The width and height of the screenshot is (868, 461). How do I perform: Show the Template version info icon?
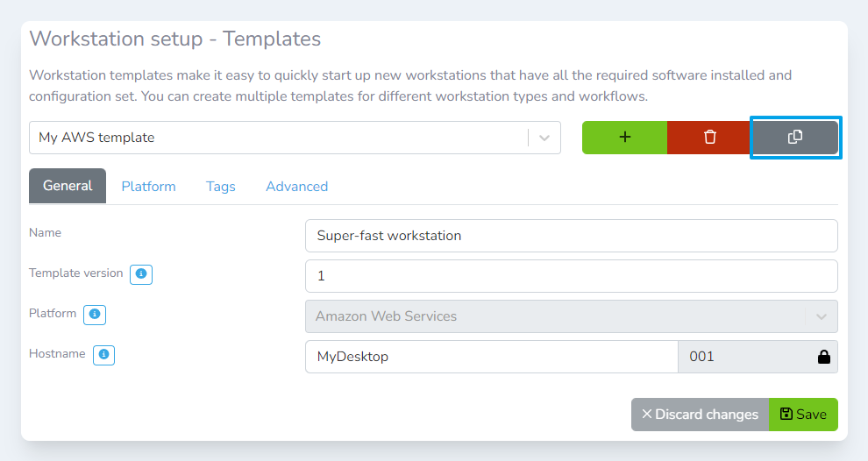(x=141, y=274)
